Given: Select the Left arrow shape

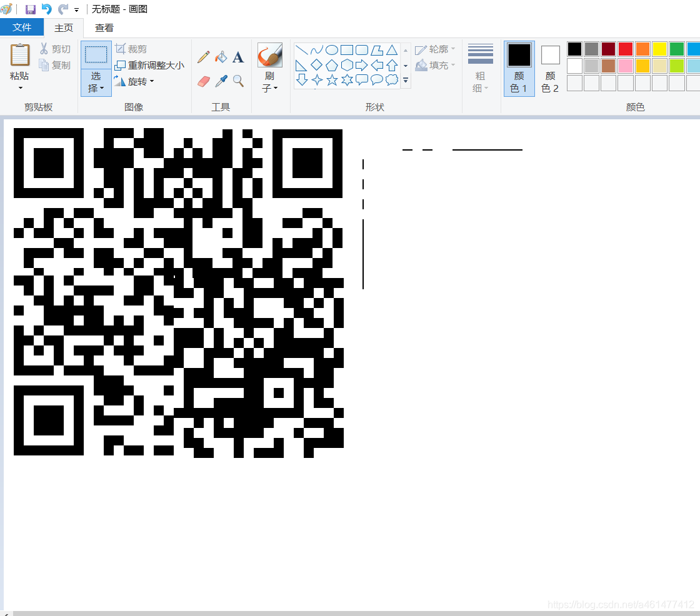Looking at the screenshot, I should 377,65.
